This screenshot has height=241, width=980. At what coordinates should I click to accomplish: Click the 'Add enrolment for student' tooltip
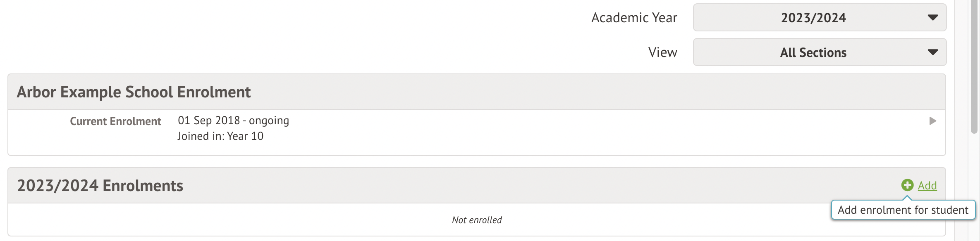[903, 210]
